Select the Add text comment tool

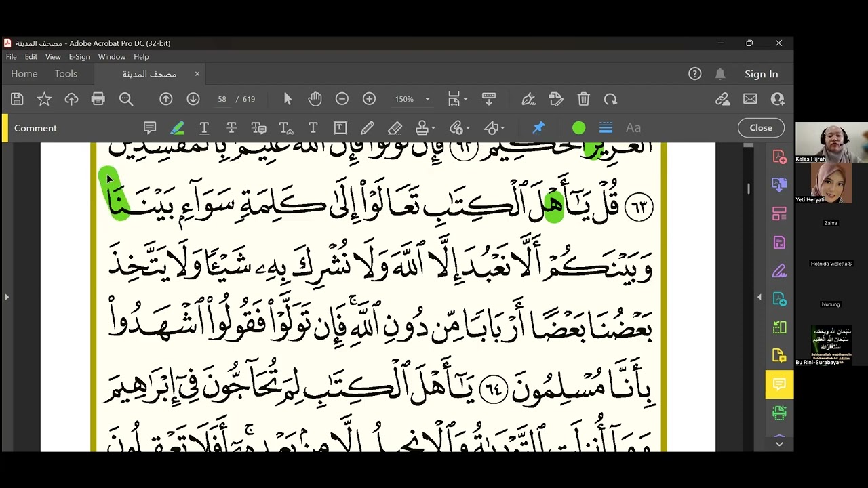313,127
